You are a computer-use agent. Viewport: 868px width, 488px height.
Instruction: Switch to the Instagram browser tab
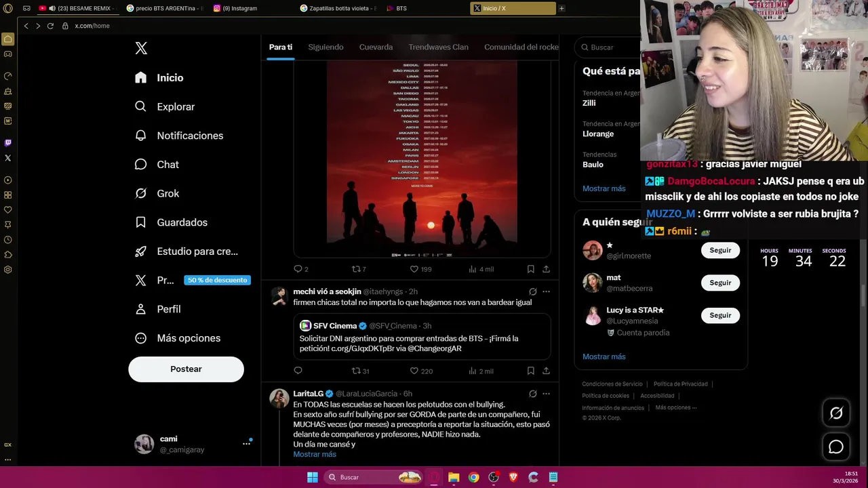coord(252,8)
